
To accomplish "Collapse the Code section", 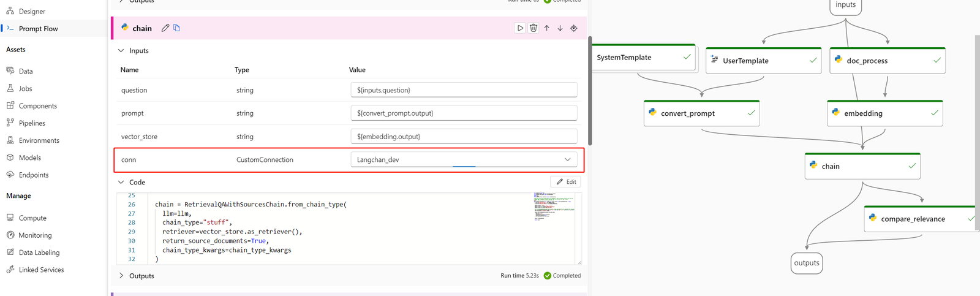I will (x=121, y=182).
